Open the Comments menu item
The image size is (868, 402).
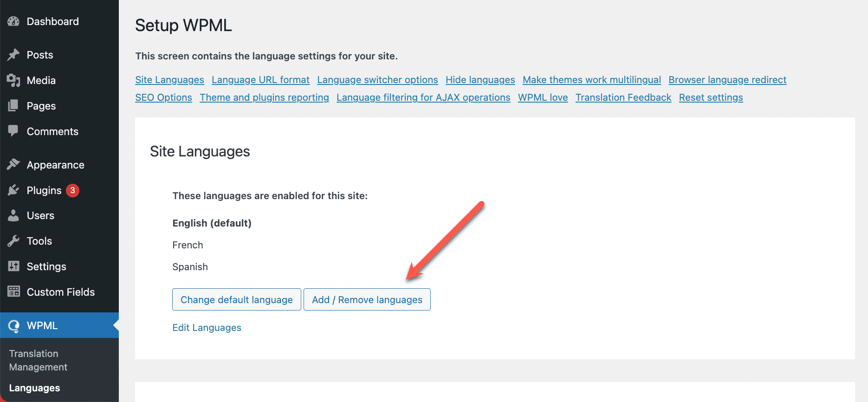click(59, 131)
